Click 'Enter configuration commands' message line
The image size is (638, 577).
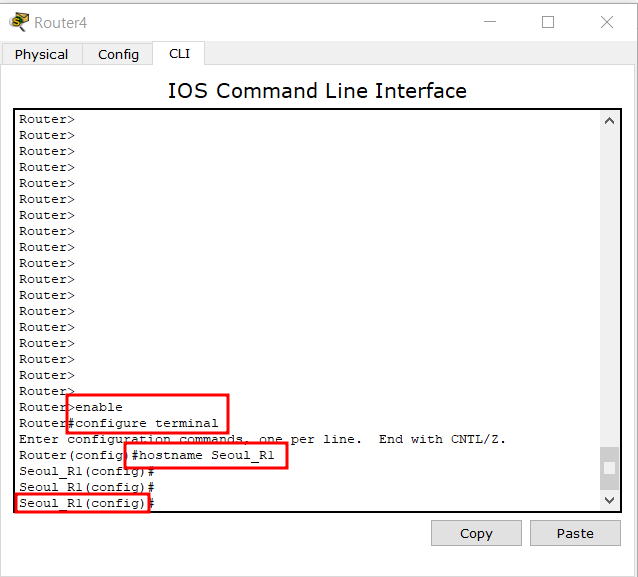pyautogui.click(x=262, y=439)
